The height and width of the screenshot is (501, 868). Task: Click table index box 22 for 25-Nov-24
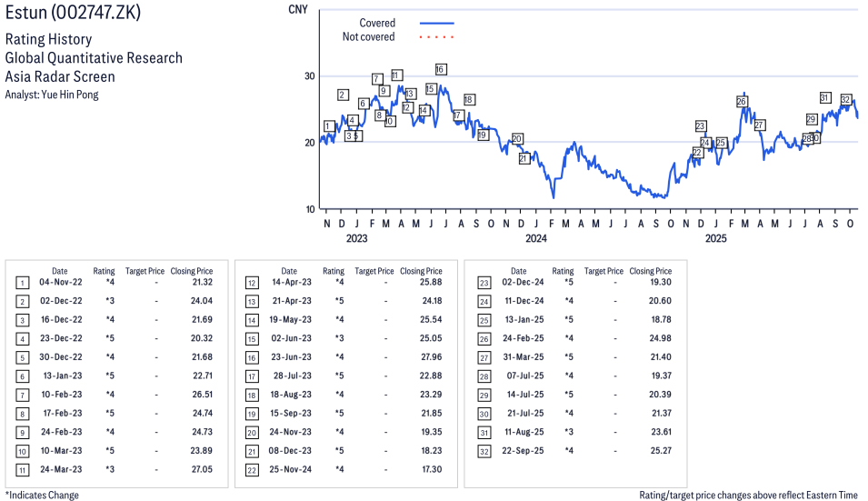[252, 469]
